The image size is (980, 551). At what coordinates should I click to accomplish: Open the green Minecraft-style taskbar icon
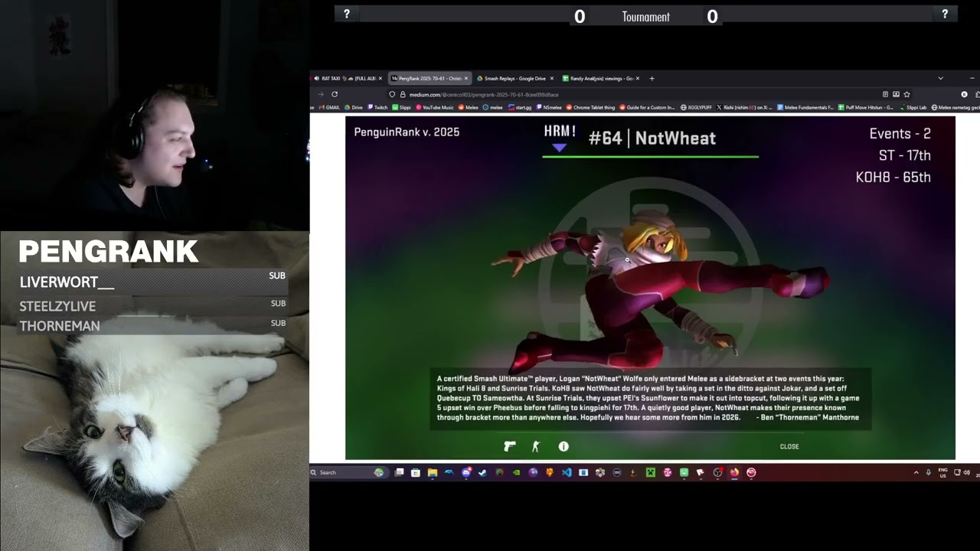[650, 472]
